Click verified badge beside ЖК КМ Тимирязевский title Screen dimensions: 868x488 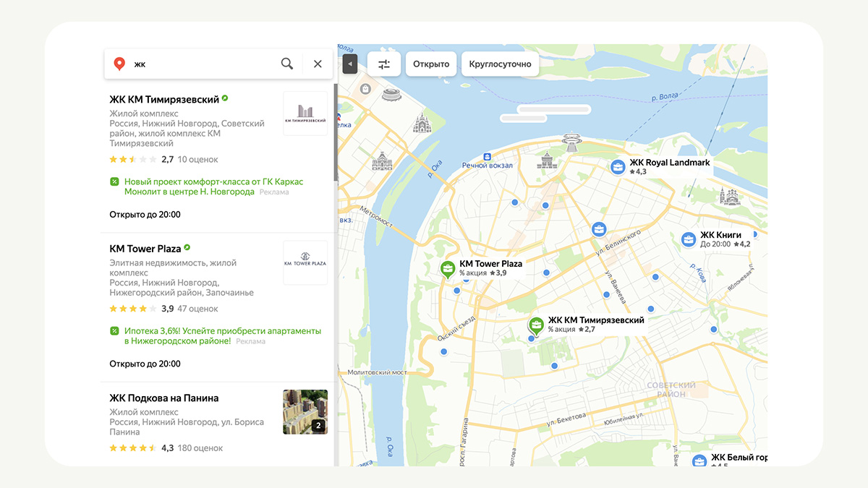pyautogui.click(x=225, y=98)
